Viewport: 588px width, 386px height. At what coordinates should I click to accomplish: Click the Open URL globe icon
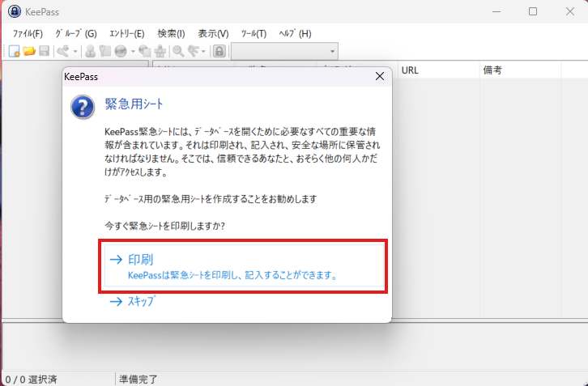click(121, 51)
